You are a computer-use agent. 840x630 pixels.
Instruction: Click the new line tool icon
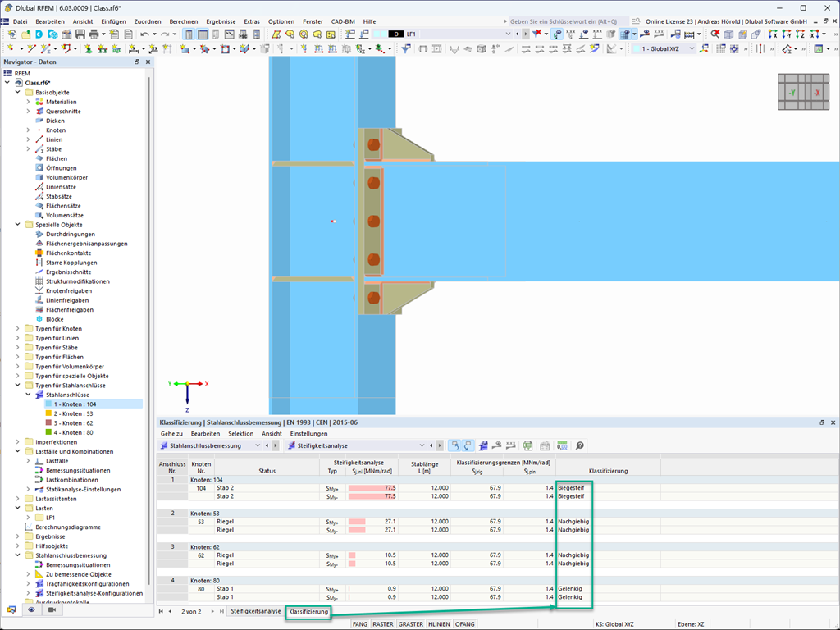coord(32,48)
